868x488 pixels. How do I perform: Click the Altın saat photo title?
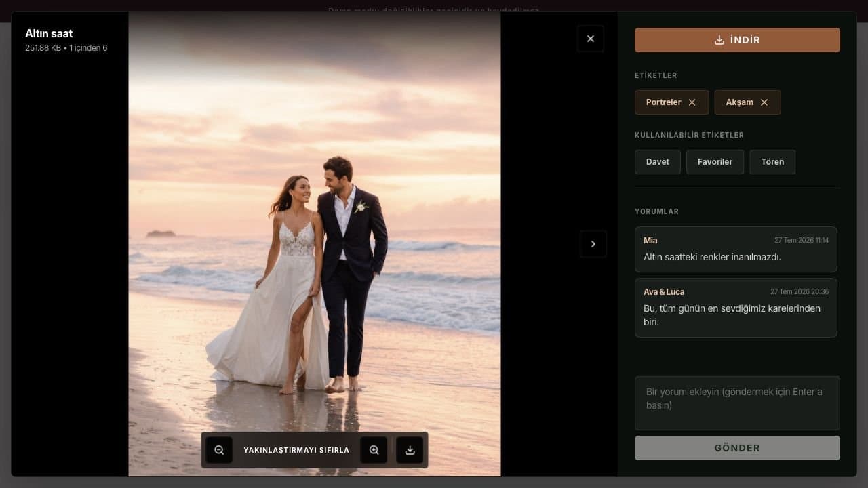coord(49,33)
